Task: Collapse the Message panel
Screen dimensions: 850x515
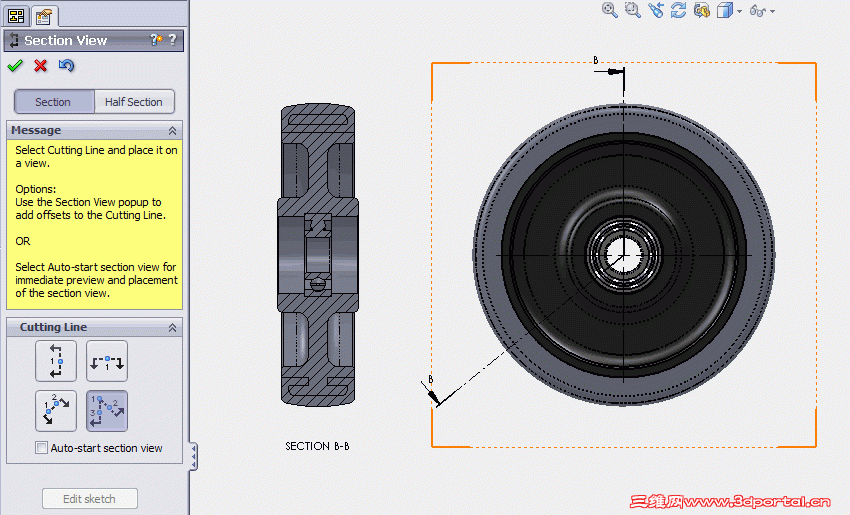Action: (172, 131)
